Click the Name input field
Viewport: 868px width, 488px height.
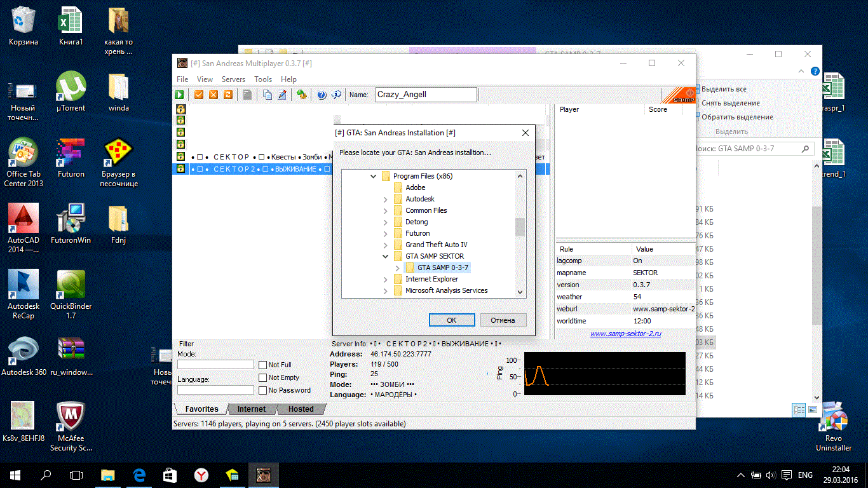[x=426, y=95]
